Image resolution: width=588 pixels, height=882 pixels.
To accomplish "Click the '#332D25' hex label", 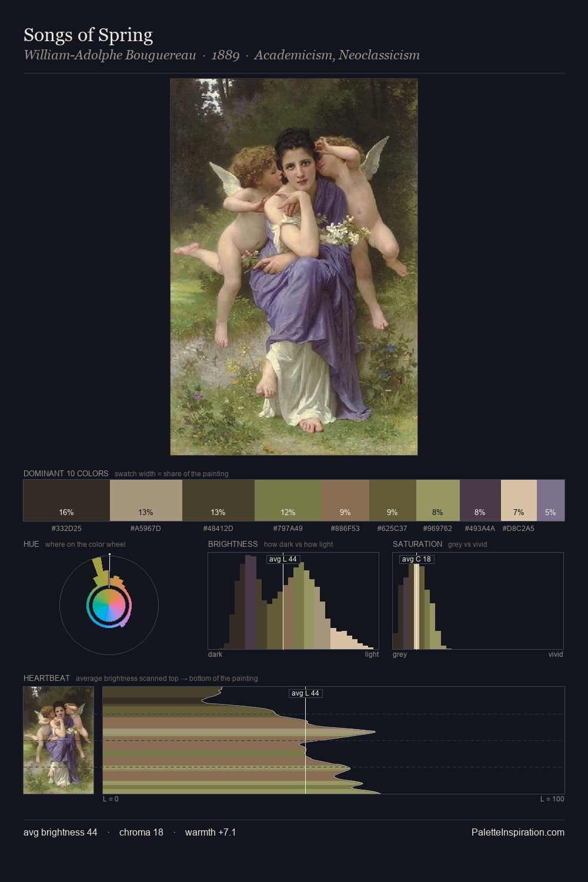I will (x=66, y=529).
